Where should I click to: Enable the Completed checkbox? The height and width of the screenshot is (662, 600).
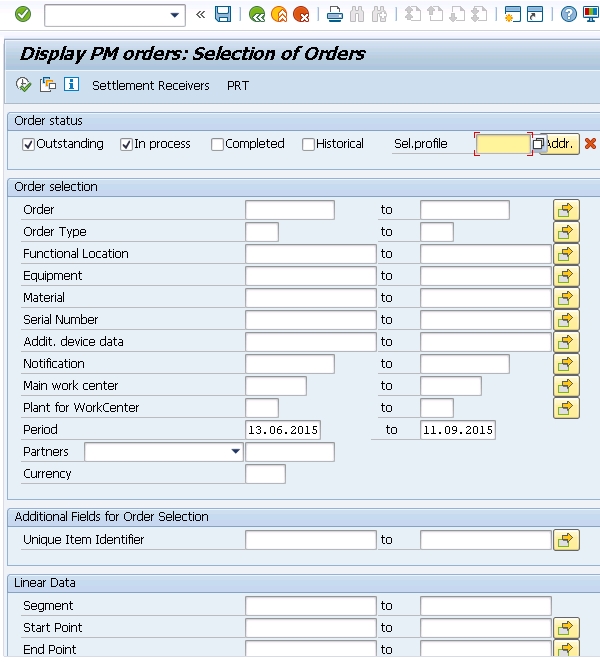217,144
